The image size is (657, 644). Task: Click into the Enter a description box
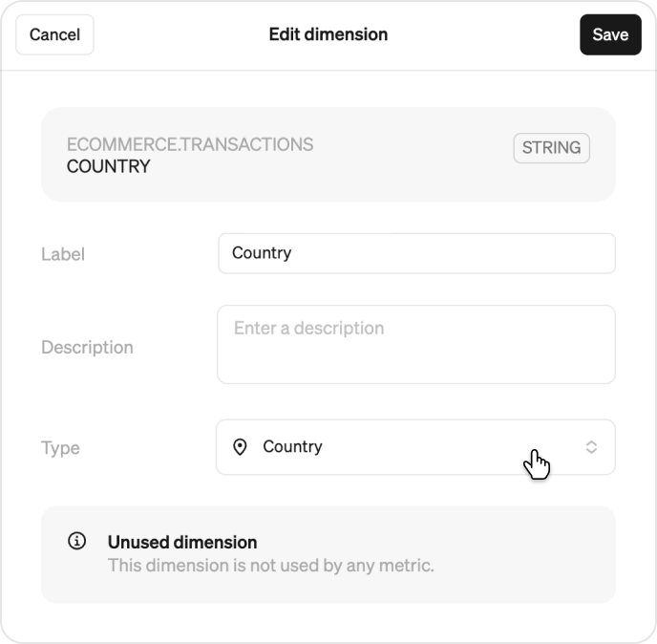[x=416, y=344]
